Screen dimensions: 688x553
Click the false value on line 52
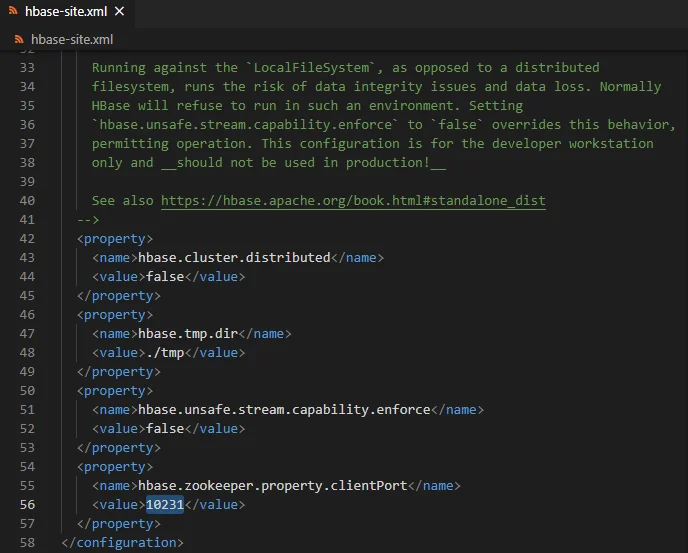click(165, 428)
